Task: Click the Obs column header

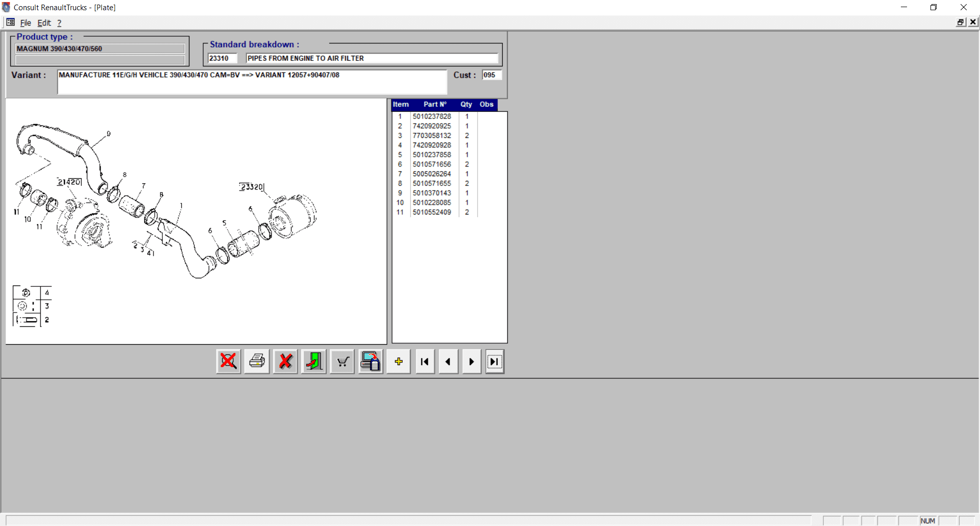Action: pos(486,104)
